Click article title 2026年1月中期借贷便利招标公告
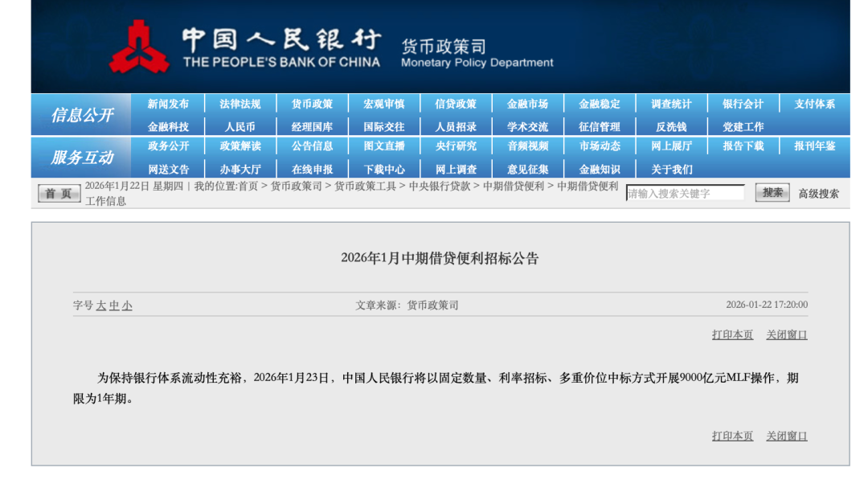 pos(440,258)
